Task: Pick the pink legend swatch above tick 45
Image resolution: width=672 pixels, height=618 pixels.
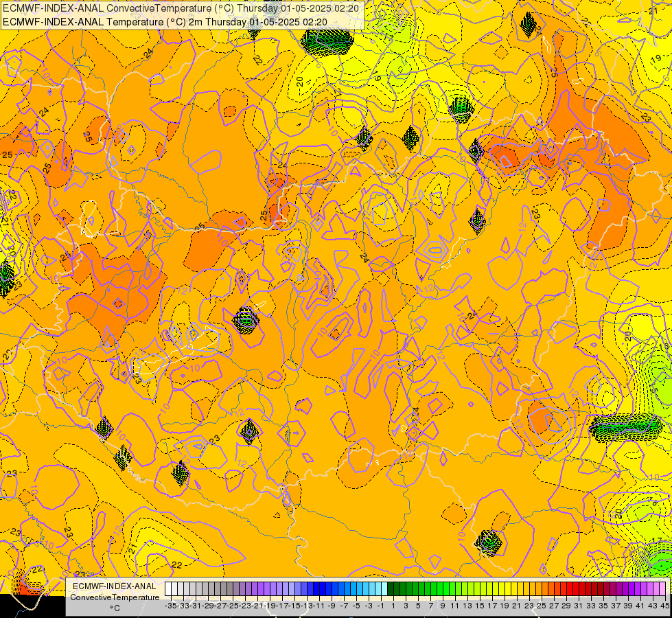Action: [x=662, y=589]
